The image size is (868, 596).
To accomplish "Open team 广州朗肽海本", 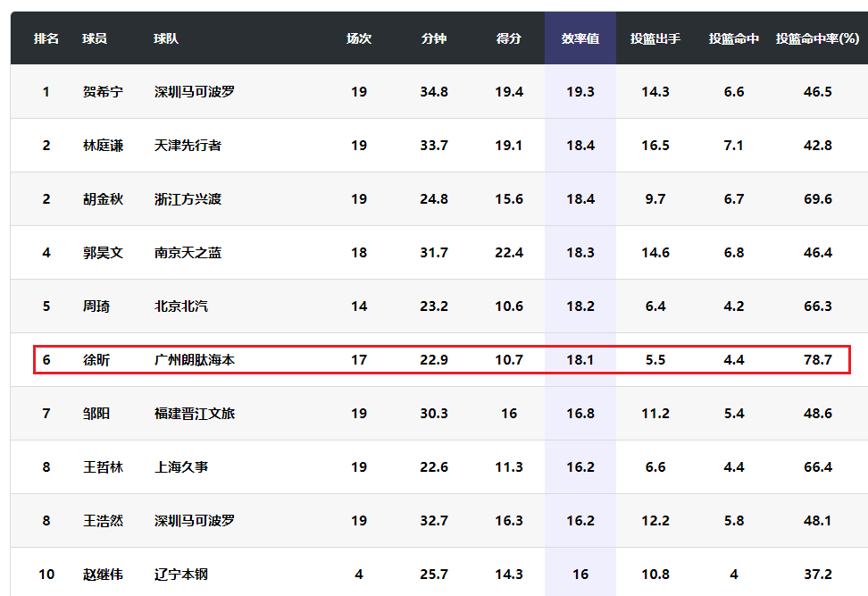I will tap(195, 360).
